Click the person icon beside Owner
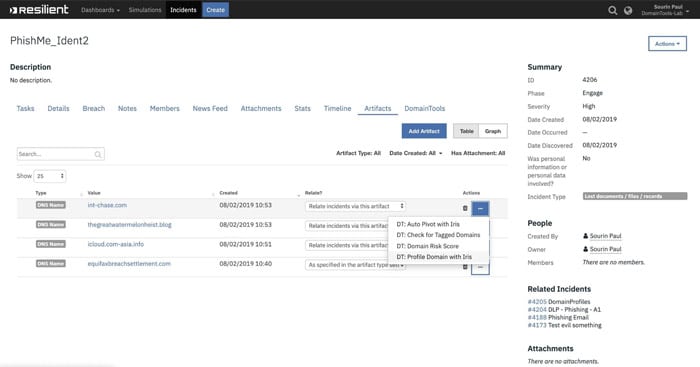Screen dimensions: 700x367 (585, 249)
